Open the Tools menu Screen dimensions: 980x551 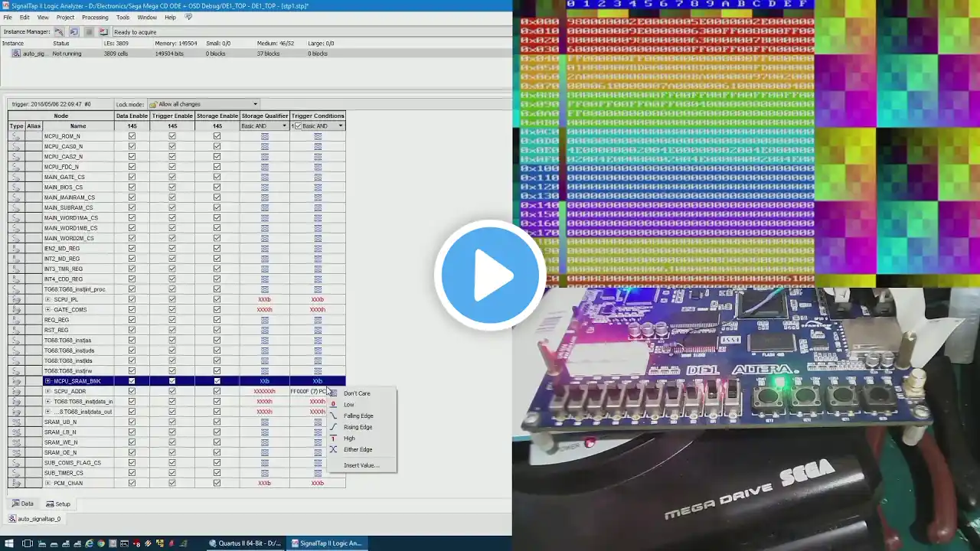pos(122,17)
